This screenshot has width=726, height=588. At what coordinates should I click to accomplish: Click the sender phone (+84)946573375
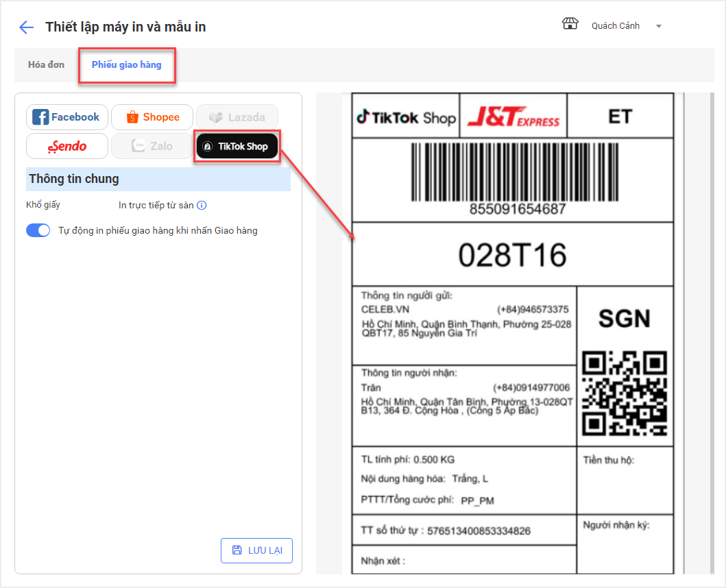point(533,309)
